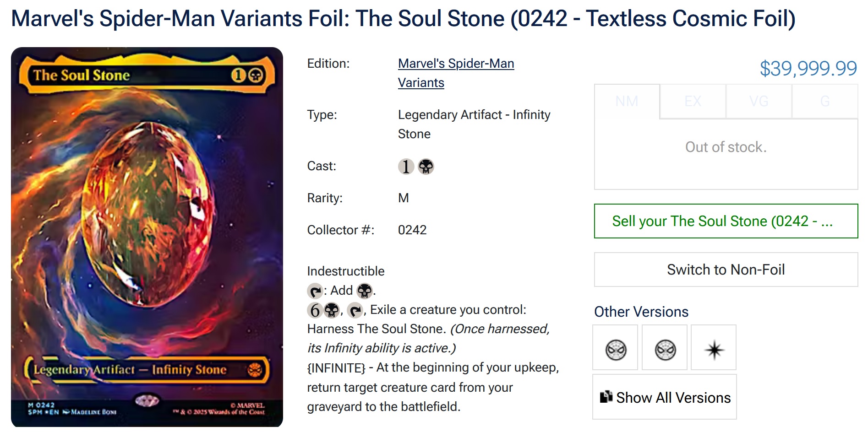Click the tap symbol before 'Exile a creature'
The image size is (868, 448).
[x=355, y=311]
